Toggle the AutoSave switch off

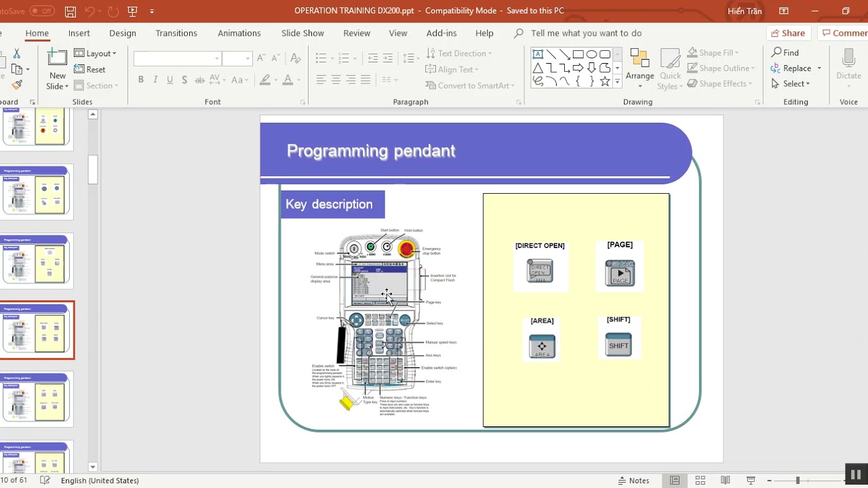click(41, 11)
